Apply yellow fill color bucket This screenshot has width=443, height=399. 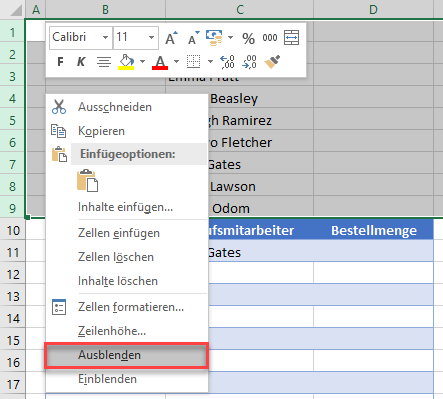(126, 62)
